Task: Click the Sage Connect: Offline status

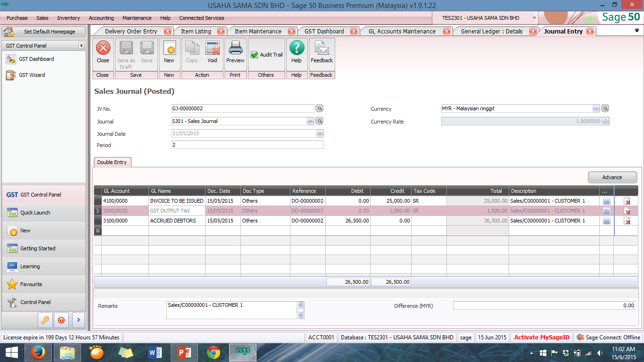Action: [x=608, y=337]
